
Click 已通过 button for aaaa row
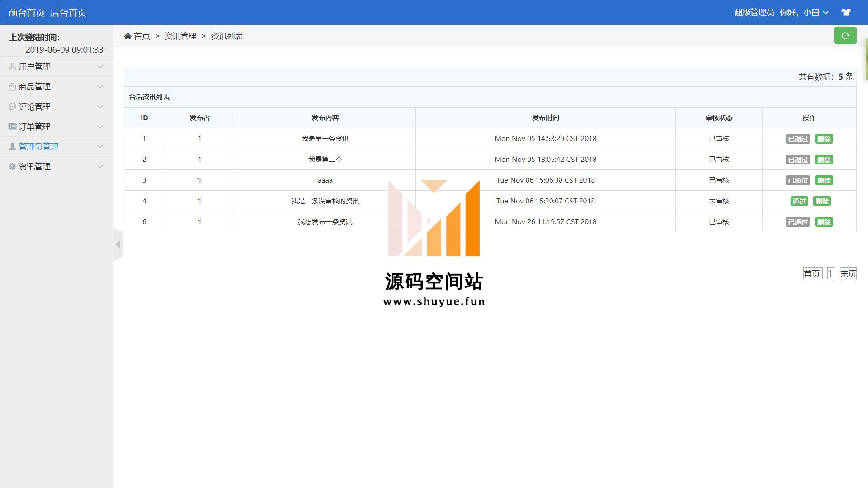797,180
